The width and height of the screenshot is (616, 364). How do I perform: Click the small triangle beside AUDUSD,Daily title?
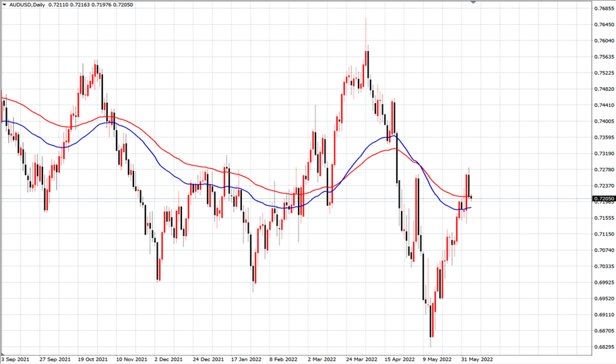pos(4,5)
